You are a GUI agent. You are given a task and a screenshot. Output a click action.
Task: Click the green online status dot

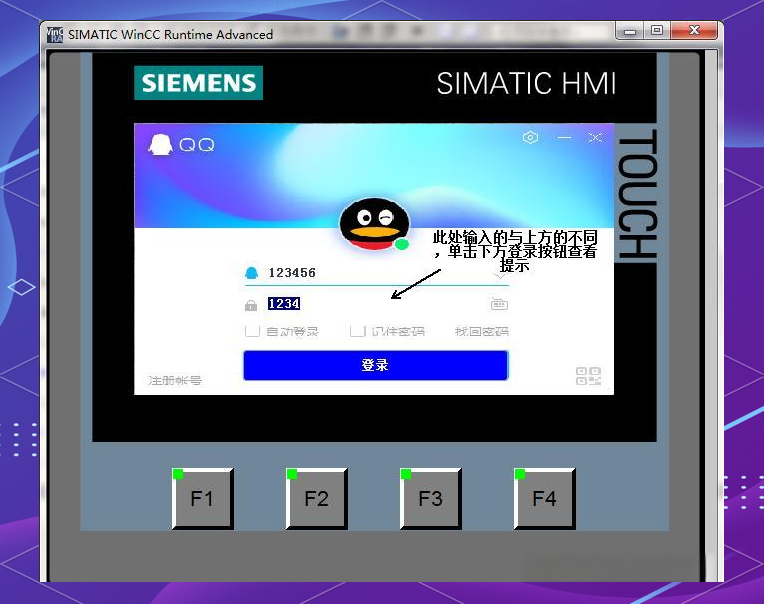[x=401, y=244]
